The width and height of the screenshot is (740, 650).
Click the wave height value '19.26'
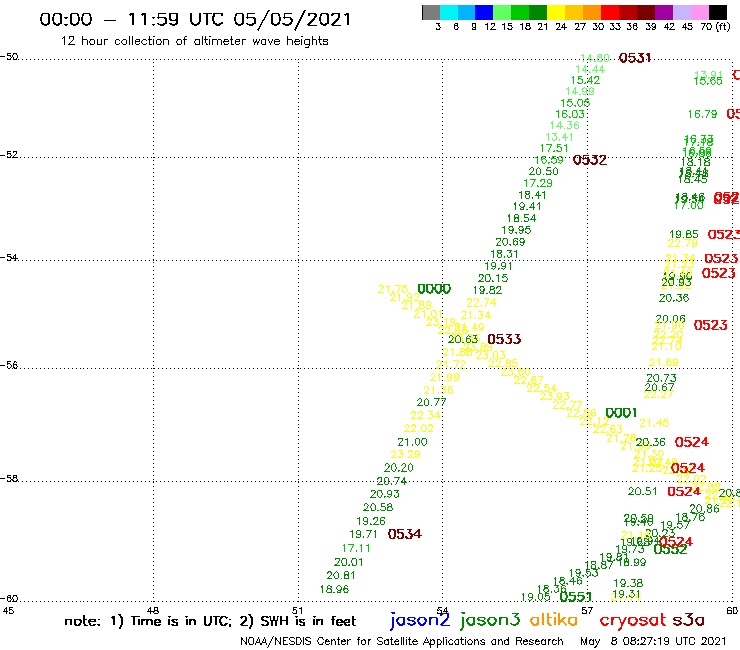(371, 522)
